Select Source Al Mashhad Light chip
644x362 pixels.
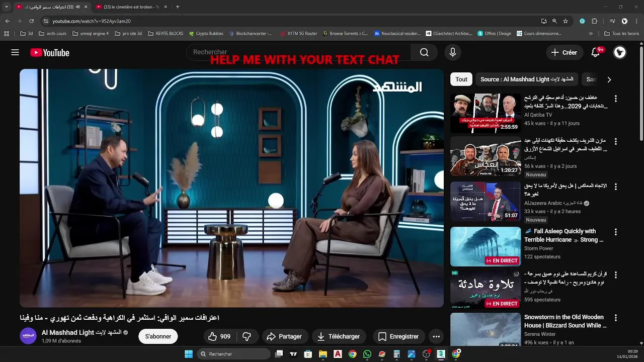click(527, 79)
